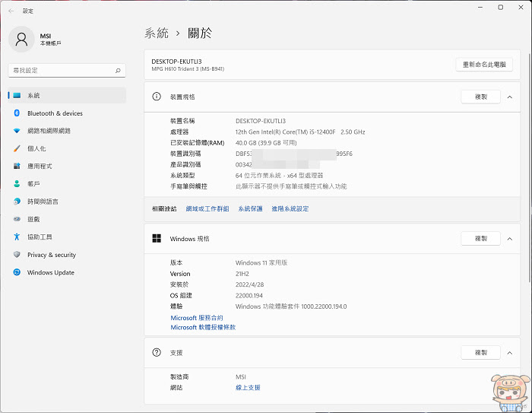Image resolution: width=532 pixels, height=413 pixels.
Task: Click the vertical scrollbar on the right
Action: [529, 168]
